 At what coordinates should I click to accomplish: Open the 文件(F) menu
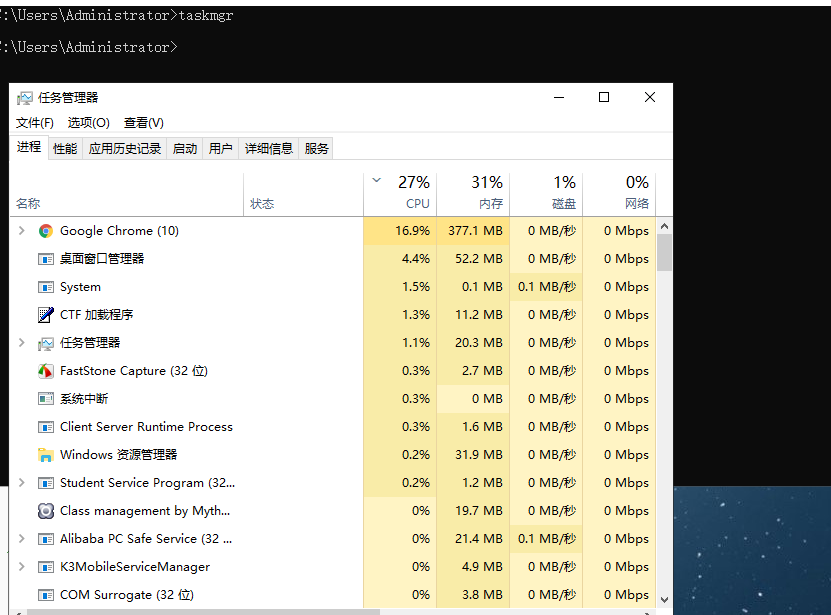pyautogui.click(x=35, y=123)
